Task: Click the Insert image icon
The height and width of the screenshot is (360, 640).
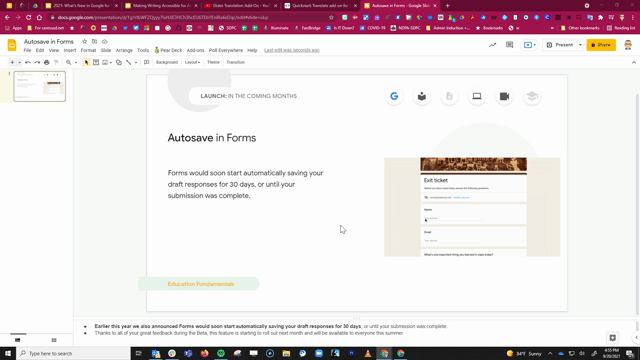Action: tap(105, 62)
